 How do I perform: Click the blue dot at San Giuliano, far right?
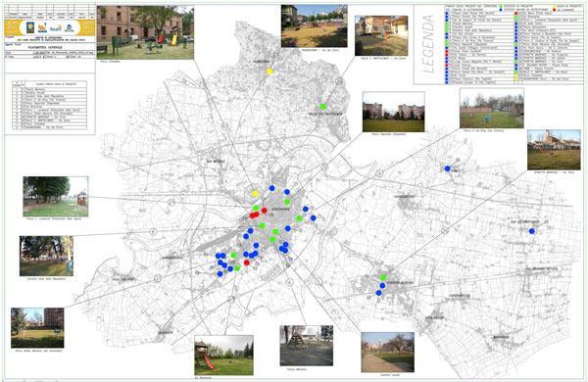pos(531,231)
